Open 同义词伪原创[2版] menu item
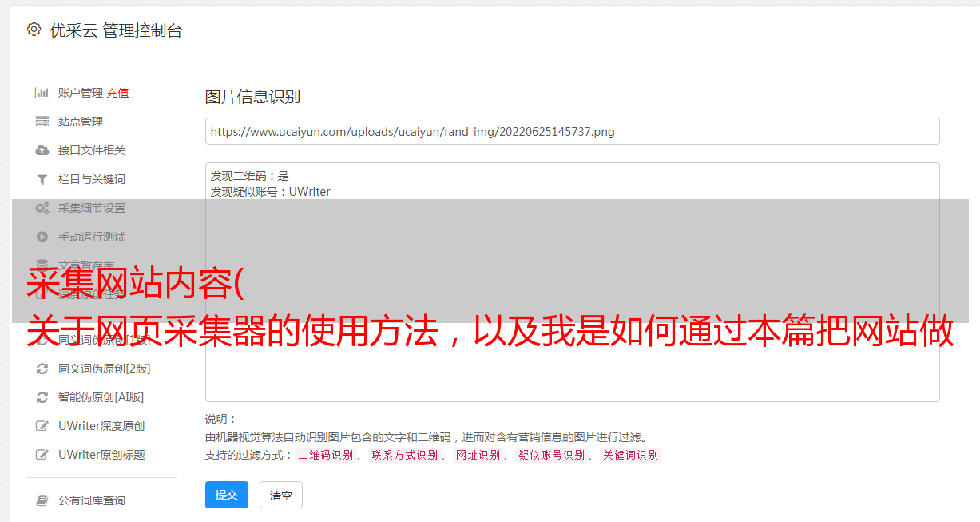The height and width of the screenshot is (522, 980). (x=104, y=369)
